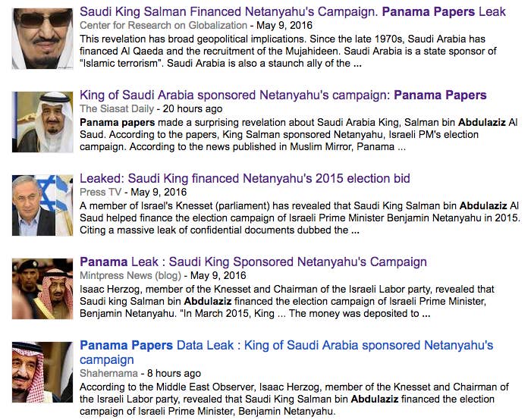531x420 pixels.
Task: Open 'Saudi King Salman Financed Netanyahu's Campaign' headline
Action: click(293, 12)
